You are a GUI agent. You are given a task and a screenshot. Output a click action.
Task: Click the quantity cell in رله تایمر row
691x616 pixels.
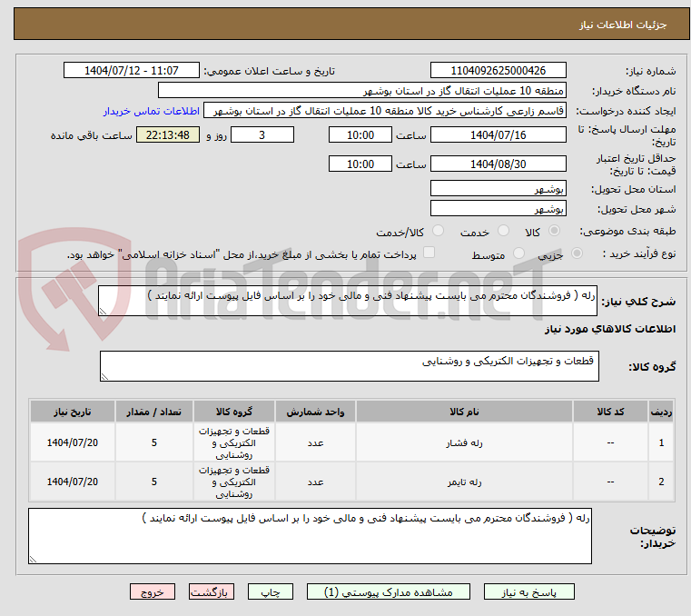click(153, 482)
